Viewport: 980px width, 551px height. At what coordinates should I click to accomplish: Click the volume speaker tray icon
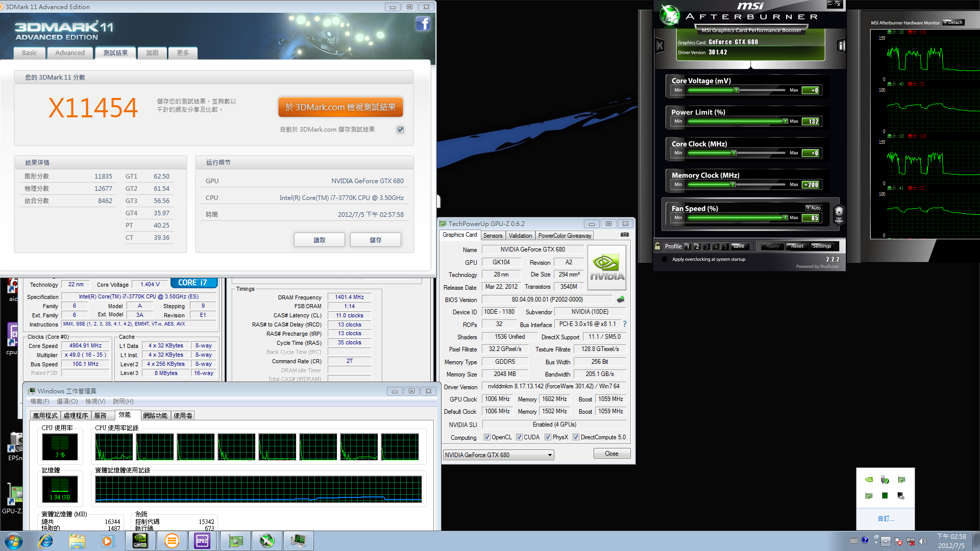coord(923,541)
